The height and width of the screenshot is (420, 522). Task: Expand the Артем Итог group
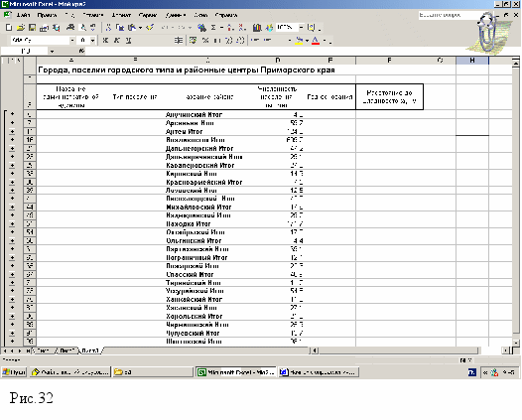pos(12,131)
